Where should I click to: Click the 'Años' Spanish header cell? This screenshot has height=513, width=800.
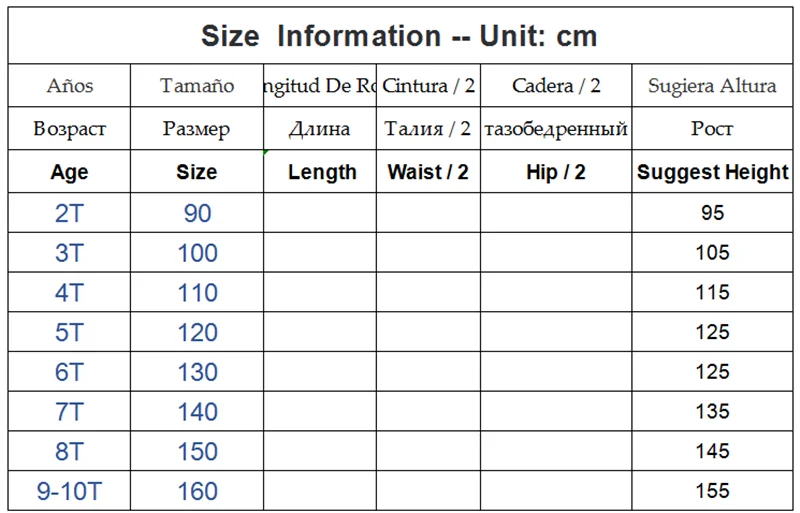click(x=69, y=86)
